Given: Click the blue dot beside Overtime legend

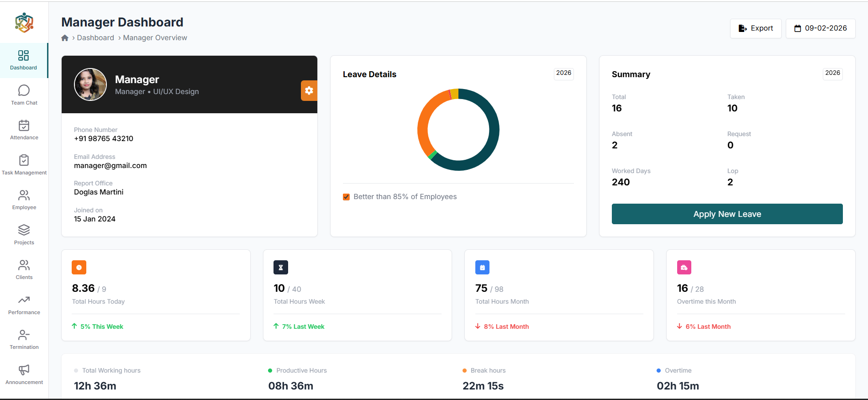Looking at the screenshot, I should click(x=659, y=371).
